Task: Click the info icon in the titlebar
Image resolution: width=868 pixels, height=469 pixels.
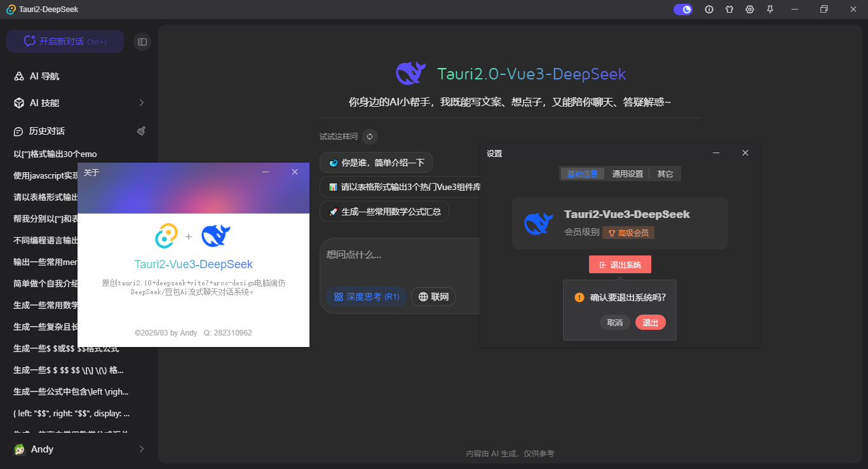Action: point(709,10)
